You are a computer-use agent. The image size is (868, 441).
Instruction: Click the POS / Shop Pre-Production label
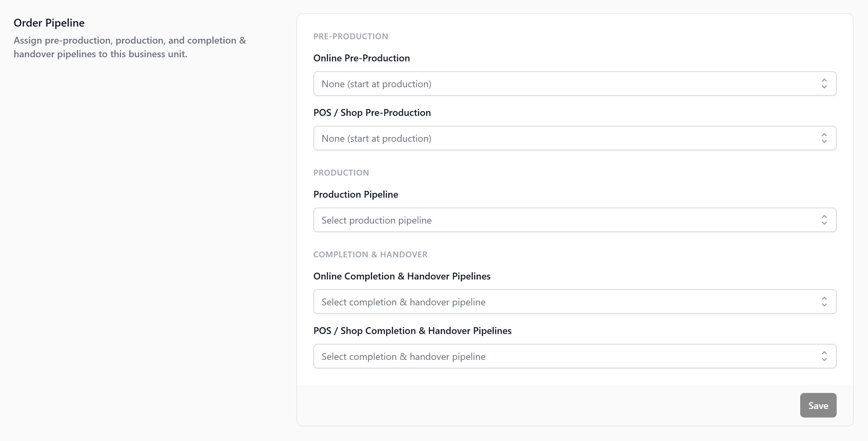point(372,112)
